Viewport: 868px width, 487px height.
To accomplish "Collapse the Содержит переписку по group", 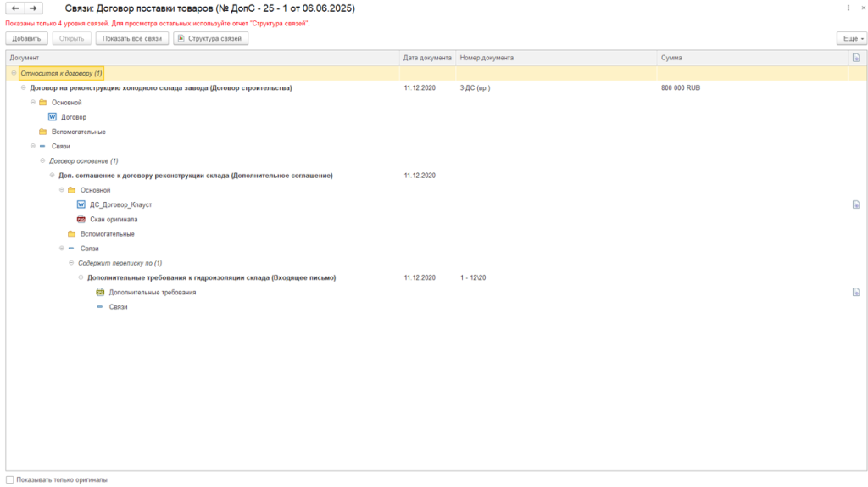I will click(71, 263).
